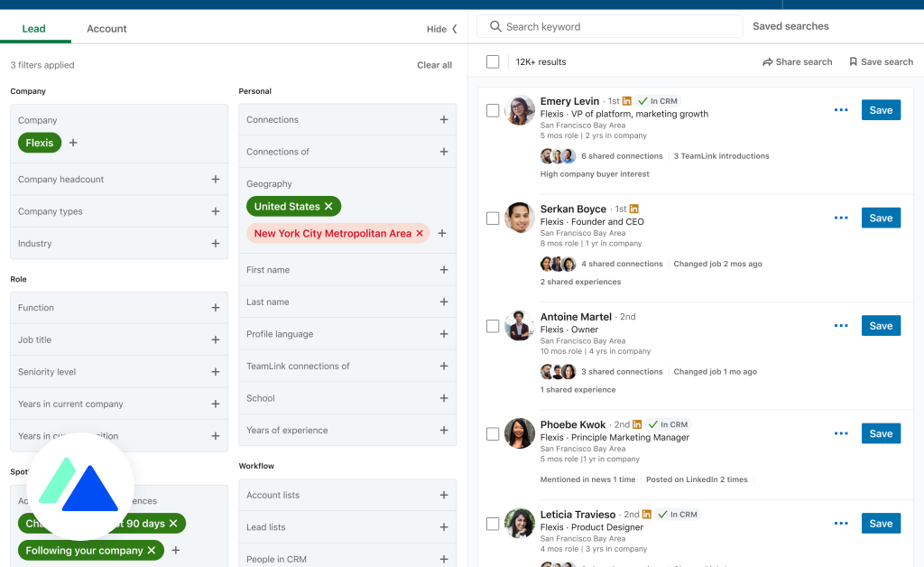Screen dimensions: 924x567
Task: Open Saved searches
Action: [x=790, y=26]
